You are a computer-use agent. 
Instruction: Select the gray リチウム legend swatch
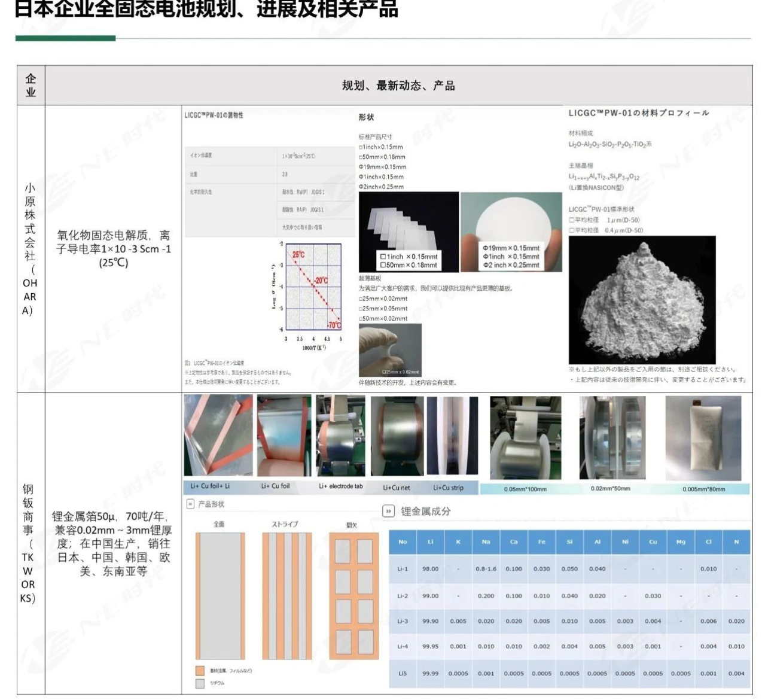[200, 683]
